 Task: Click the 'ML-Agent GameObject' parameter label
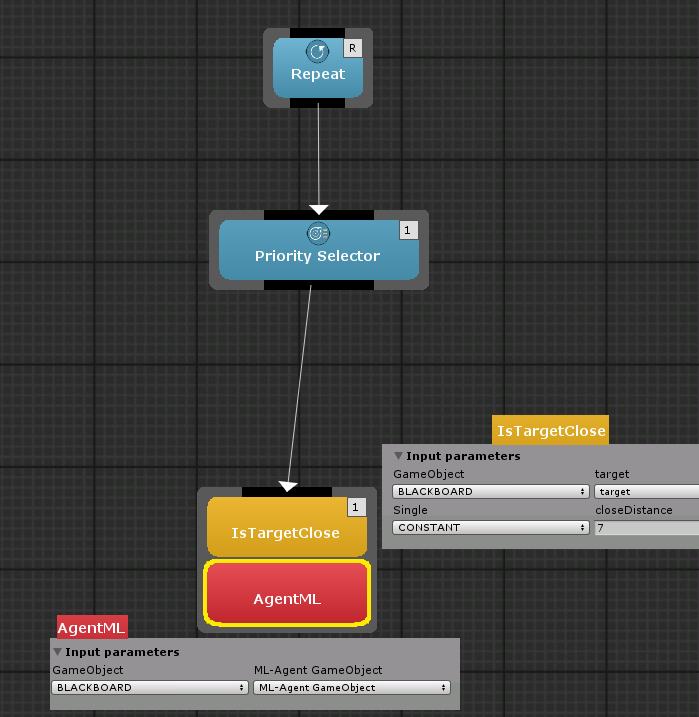318,670
